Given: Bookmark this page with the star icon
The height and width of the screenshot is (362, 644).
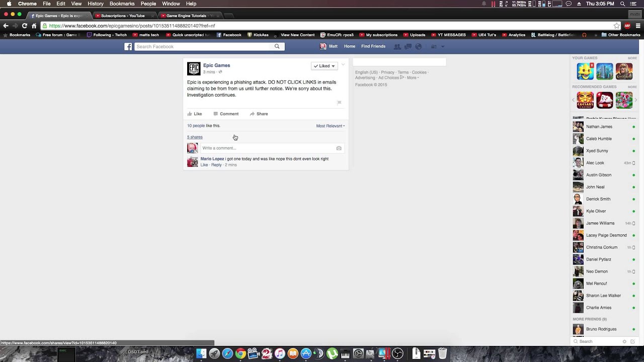Looking at the screenshot, I should pyautogui.click(x=616, y=26).
